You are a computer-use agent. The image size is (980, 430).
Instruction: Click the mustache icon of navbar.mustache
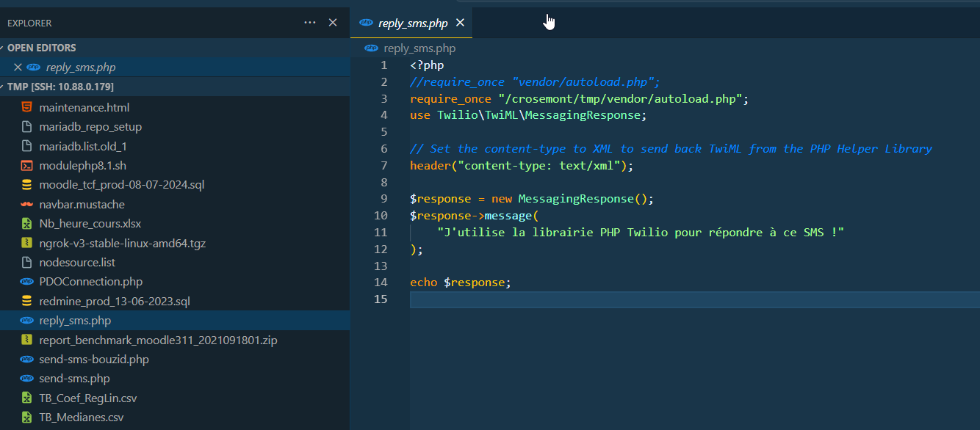point(26,204)
